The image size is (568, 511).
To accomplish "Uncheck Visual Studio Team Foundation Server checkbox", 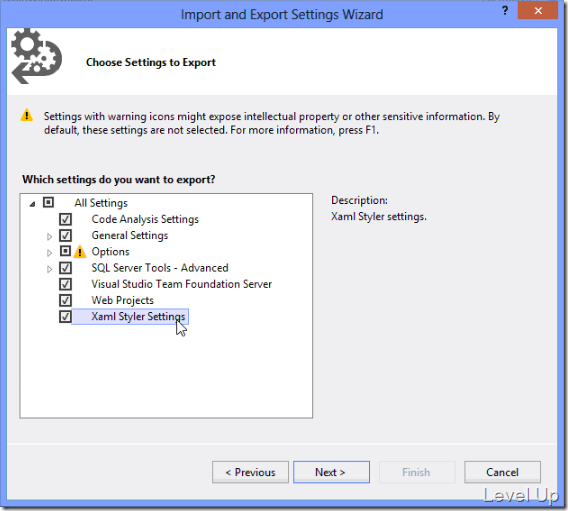I will (x=65, y=284).
